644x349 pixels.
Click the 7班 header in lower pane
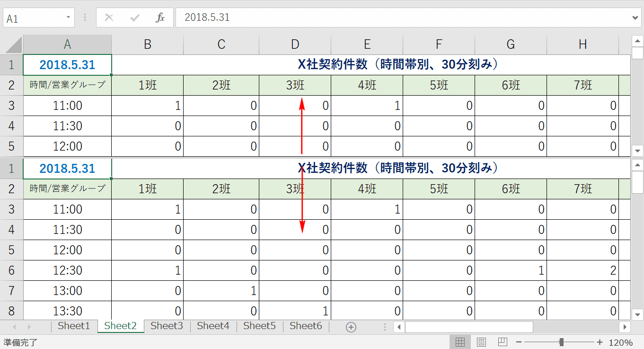coord(583,189)
